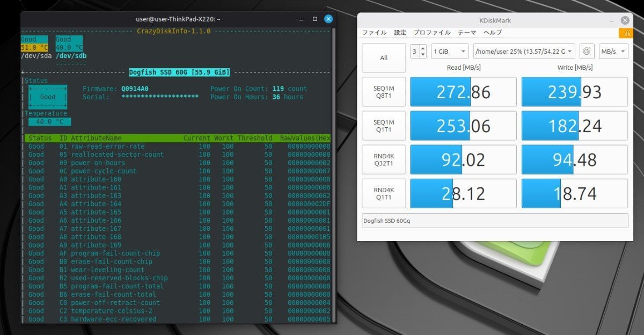Viewport: 644px width, 335px height.
Task: Open the ファイル menu
Action: point(374,33)
